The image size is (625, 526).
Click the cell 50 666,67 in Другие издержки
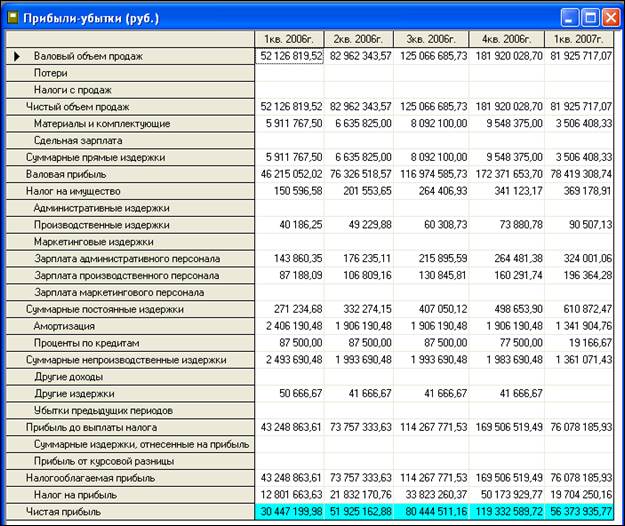pyautogui.click(x=289, y=394)
